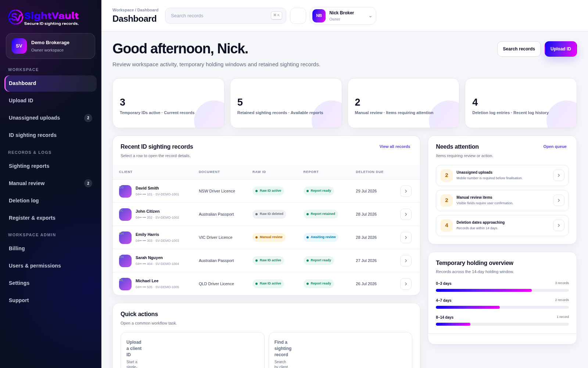Click the Raw ID deleted badge

coord(269,214)
